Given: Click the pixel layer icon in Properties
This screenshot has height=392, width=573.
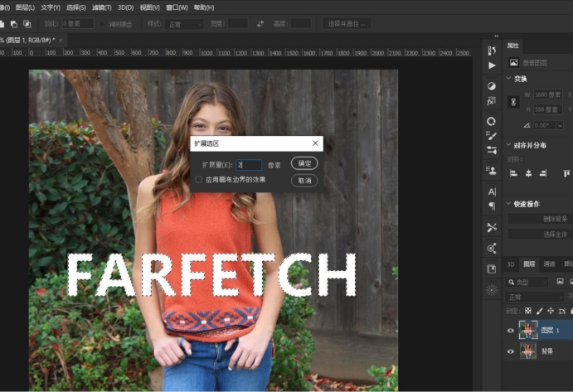Looking at the screenshot, I should [x=514, y=63].
